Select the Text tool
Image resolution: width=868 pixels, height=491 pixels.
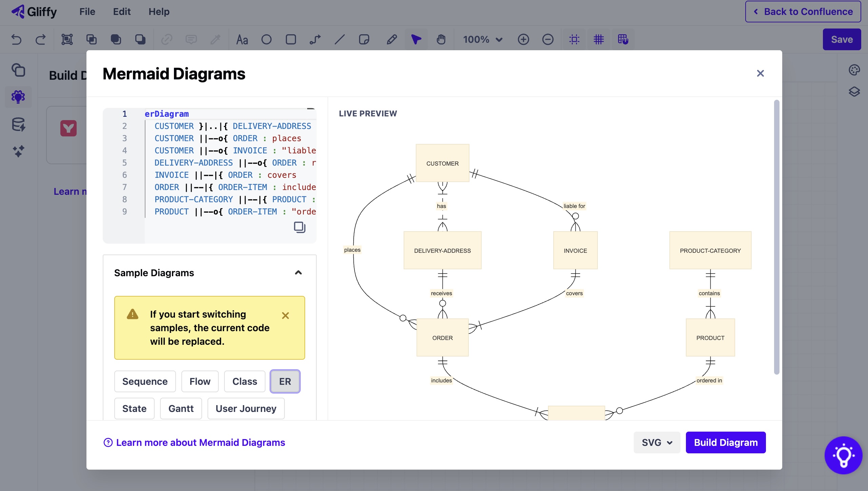tap(242, 40)
